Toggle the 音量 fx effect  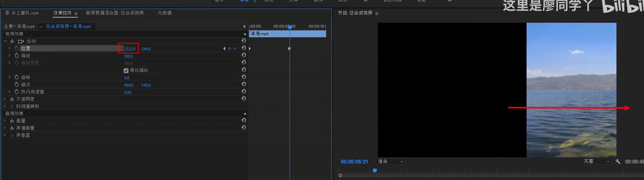(12, 121)
